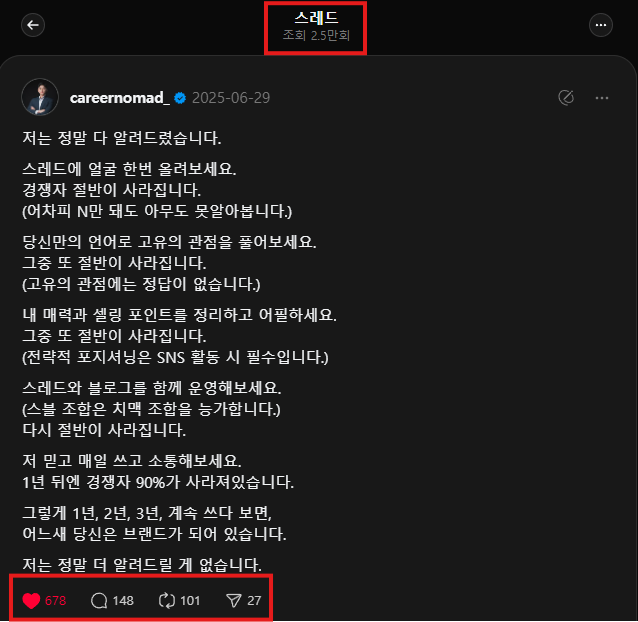Click the first line 저는 정말 다 알려드렸습니다

pyautogui.click(x=122, y=138)
